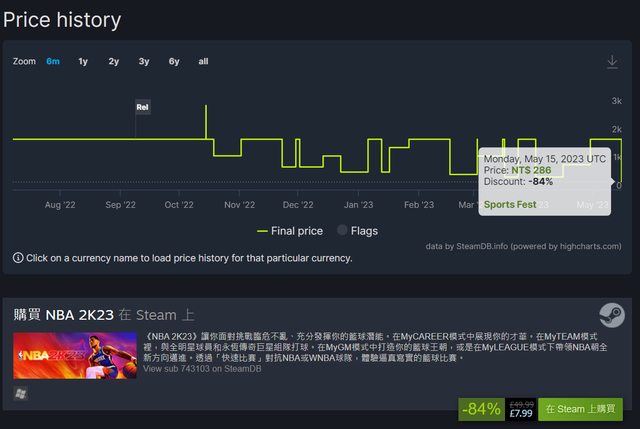Click the green 在 Steam 上購買 button
The width and height of the screenshot is (640, 429).
click(x=580, y=409)
